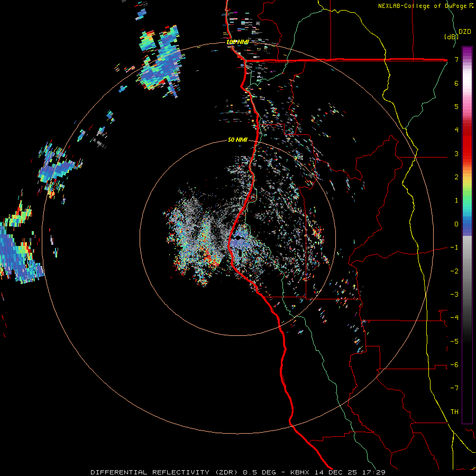Click the "0" value on the color scale
This screenshot has height=476, width=476.
(x=456, y=224)
